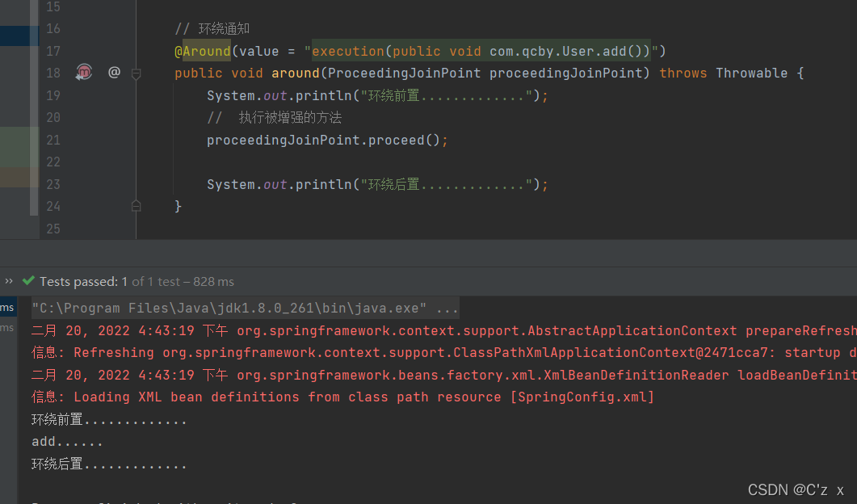Click the execution pointcut expression string

(481, 52)
